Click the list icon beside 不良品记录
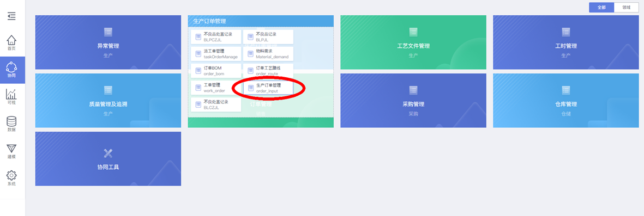644x216 pixels. click(250, 37)
